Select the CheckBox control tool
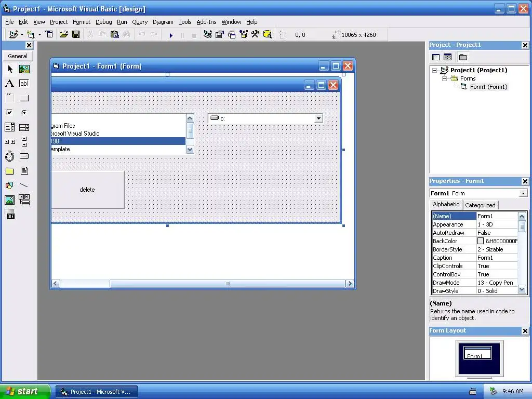This screenshot has height=399, width=532. click(10, 112)
